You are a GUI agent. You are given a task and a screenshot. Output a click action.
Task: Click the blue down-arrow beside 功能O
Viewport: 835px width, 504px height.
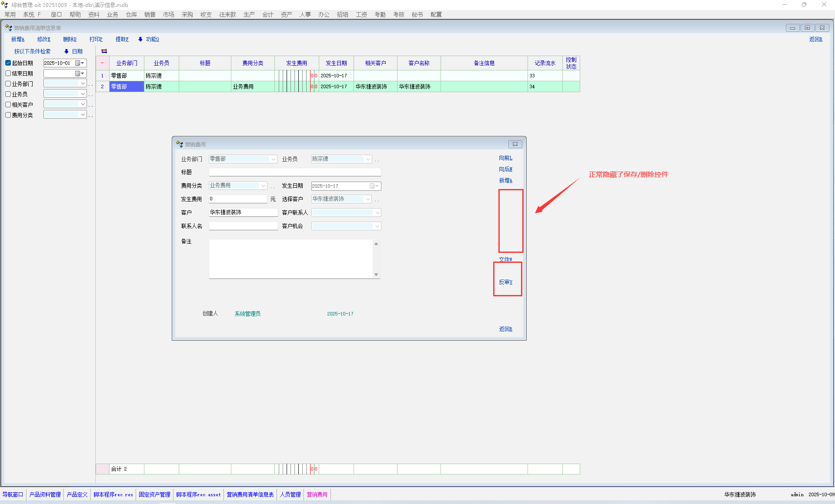pyautogui.click(x=140, y=39)
